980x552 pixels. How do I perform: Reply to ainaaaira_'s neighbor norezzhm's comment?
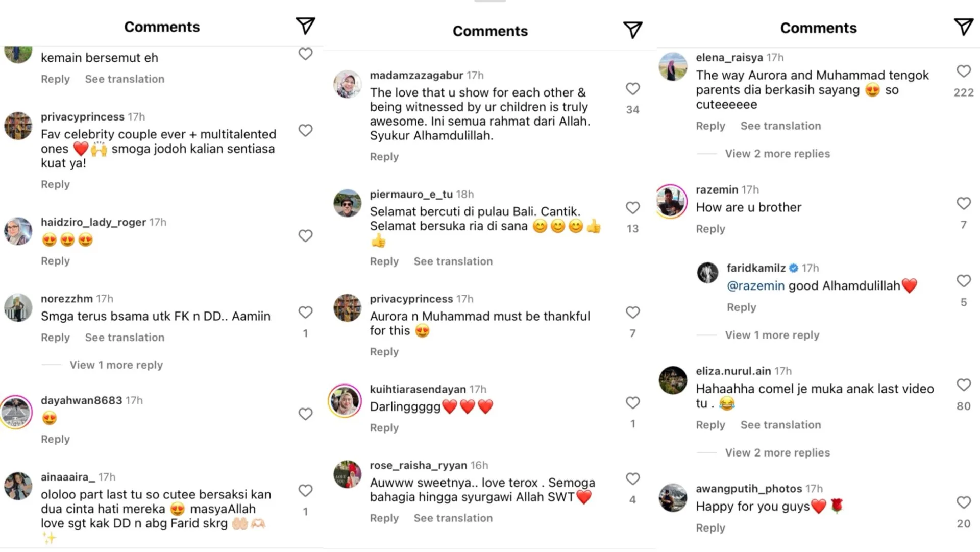(x=55, y=338)
